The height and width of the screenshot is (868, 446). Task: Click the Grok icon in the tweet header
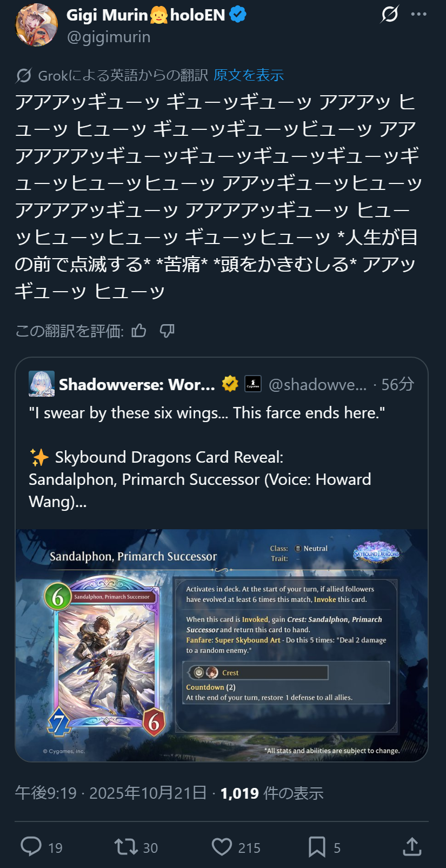[x=389, y=15]
